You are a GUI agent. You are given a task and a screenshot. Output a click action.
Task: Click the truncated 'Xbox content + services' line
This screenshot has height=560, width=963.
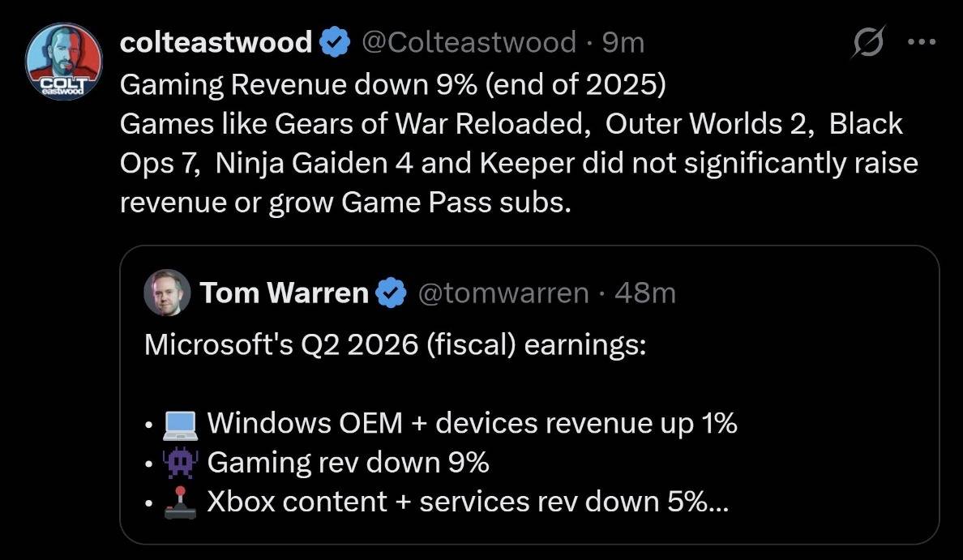(x=468, y=502)
